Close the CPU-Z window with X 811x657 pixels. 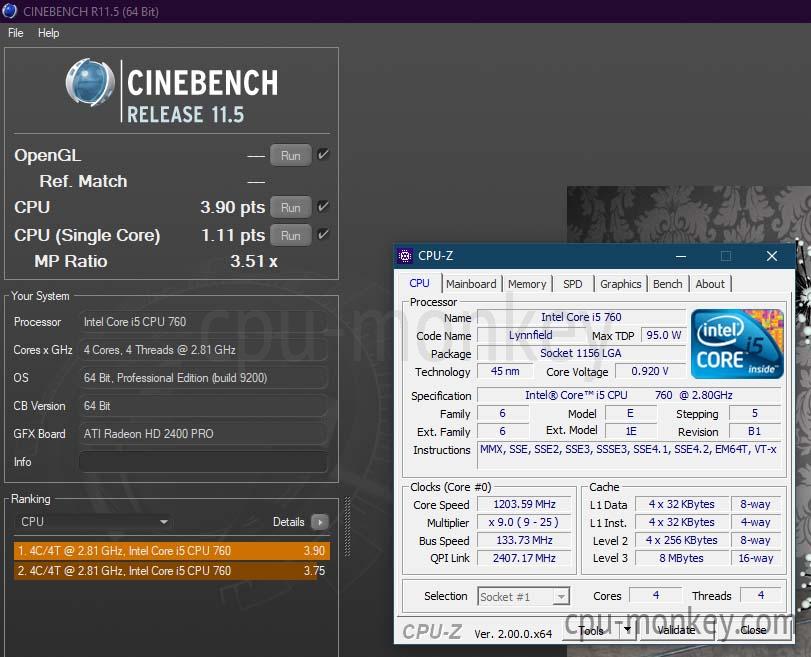click(x=772, y=256)
